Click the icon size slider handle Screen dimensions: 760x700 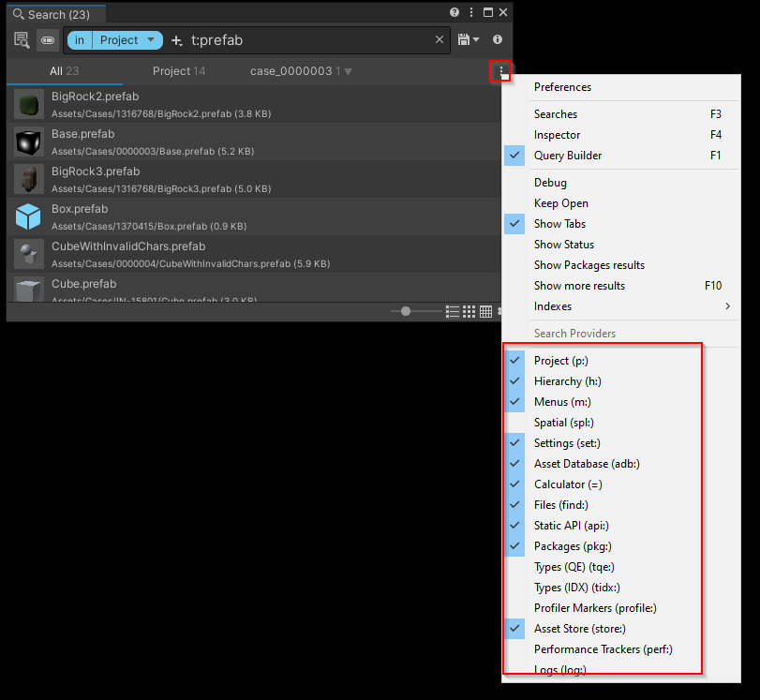406,311
